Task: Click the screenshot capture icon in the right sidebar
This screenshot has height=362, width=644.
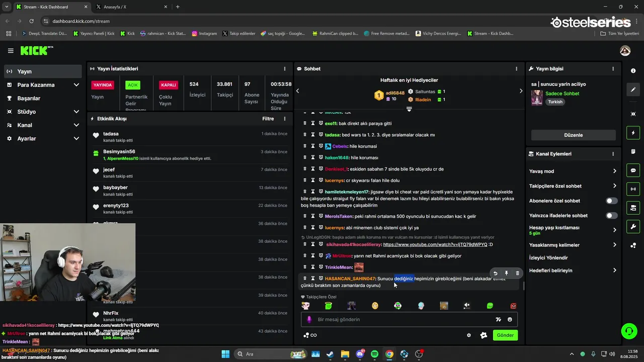Action: pyautogui.click(x=633, y=114)
